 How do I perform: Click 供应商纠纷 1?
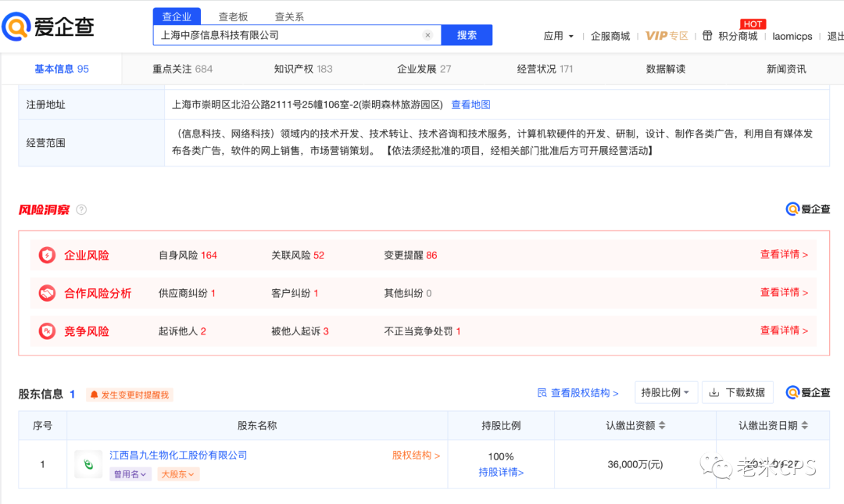pos(187,293)
